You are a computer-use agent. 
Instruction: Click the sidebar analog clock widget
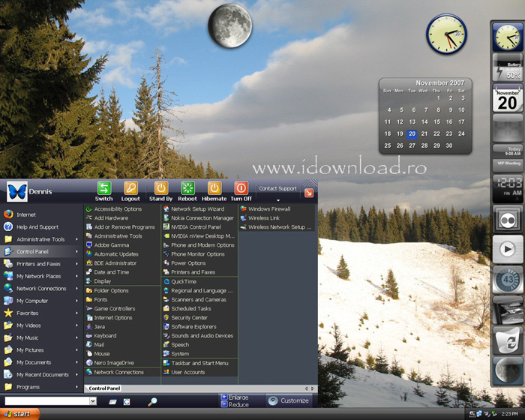point(508,37)
